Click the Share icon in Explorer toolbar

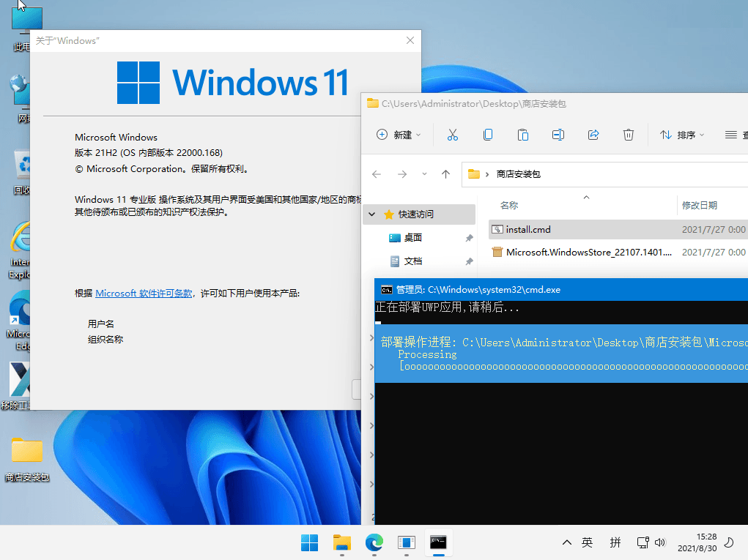[593, 135]
